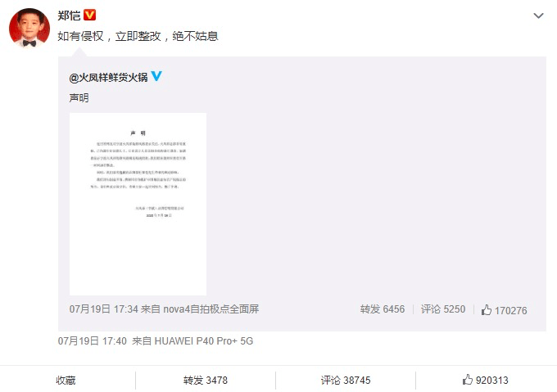Open 评论 38745 comments tab
Viewport: 557px width, 392px height.
coord(346,381)
